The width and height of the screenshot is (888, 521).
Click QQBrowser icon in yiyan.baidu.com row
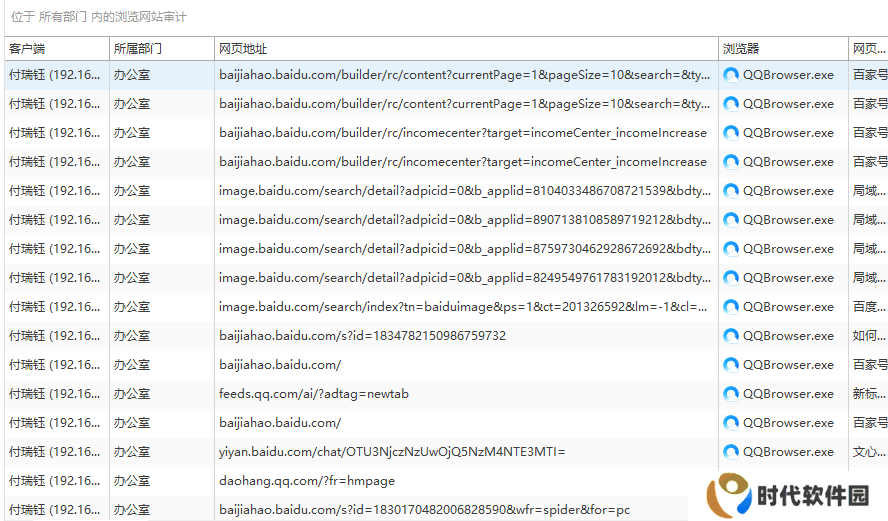[731, 452]
